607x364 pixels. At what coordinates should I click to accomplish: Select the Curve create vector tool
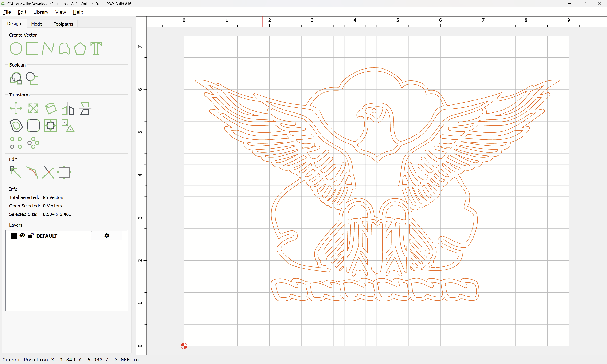pos(64,48)
